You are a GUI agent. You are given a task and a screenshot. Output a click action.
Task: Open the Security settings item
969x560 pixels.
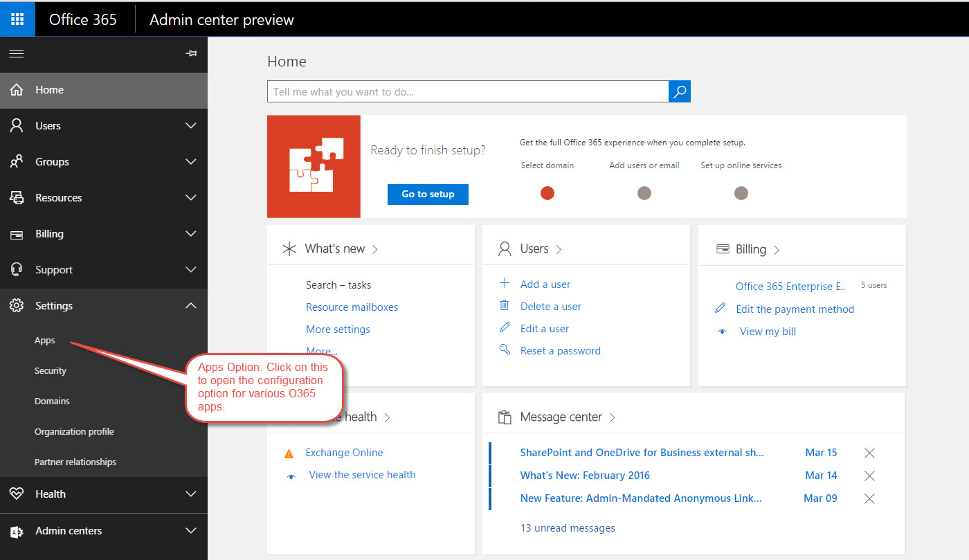click(51, 371)
